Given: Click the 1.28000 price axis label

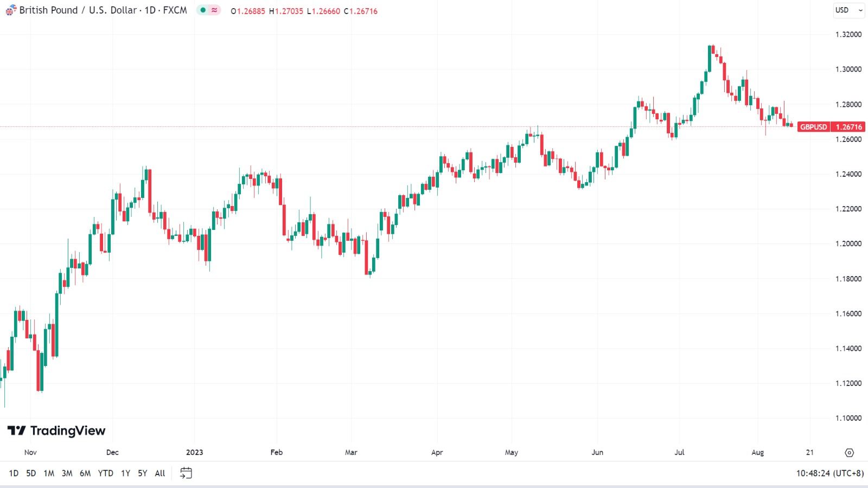Looking at the screenshot, I should tap(848, 104).
